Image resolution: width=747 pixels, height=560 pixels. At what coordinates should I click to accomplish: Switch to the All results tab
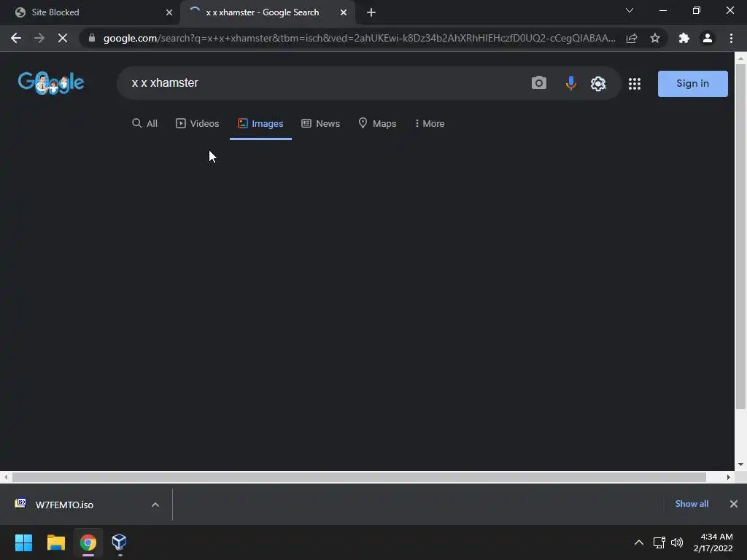point(145,123)
